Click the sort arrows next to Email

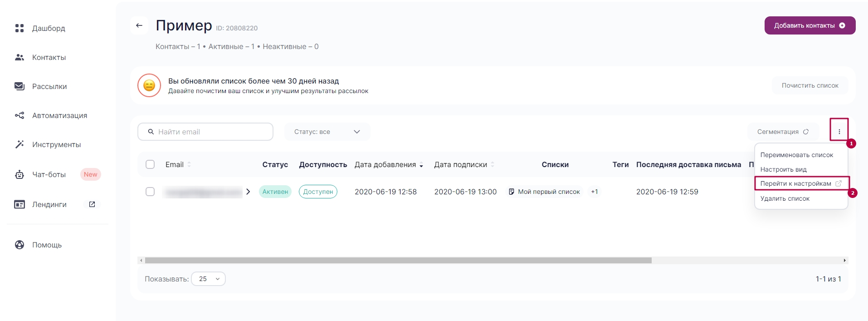[189, 164]
